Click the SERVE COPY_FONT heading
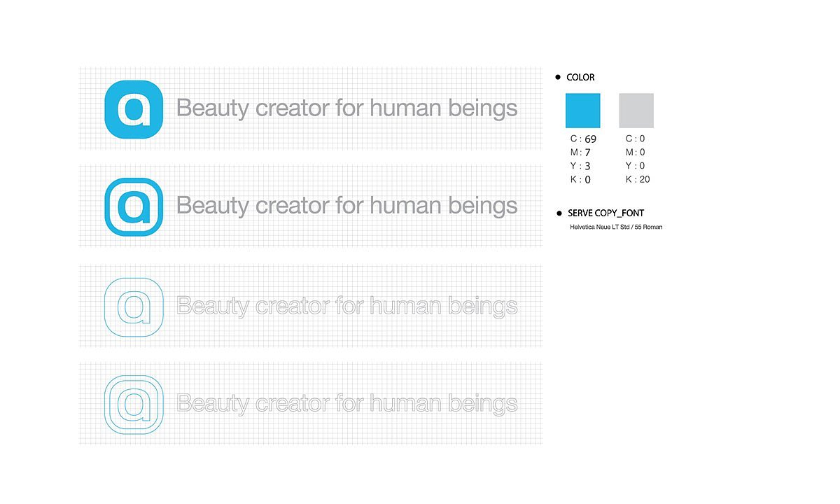Viewport: 840px width, 504px height. pos(605,213)
